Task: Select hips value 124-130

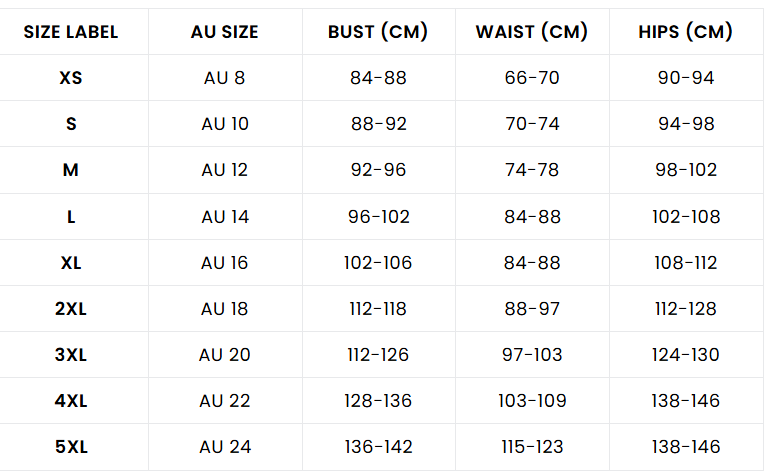Action: 686,355
